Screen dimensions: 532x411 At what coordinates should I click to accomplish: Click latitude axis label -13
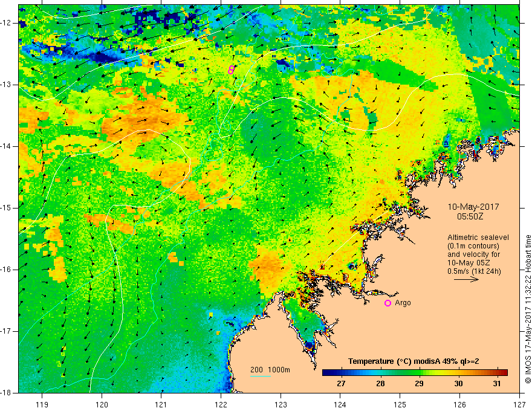[x=6, y=85]
